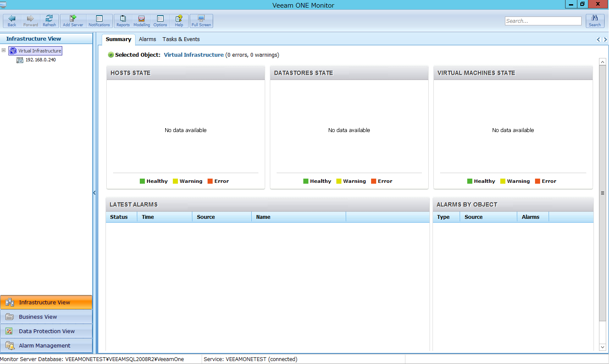Sort Latest Alarms by Name column

[x=299, y=217]
